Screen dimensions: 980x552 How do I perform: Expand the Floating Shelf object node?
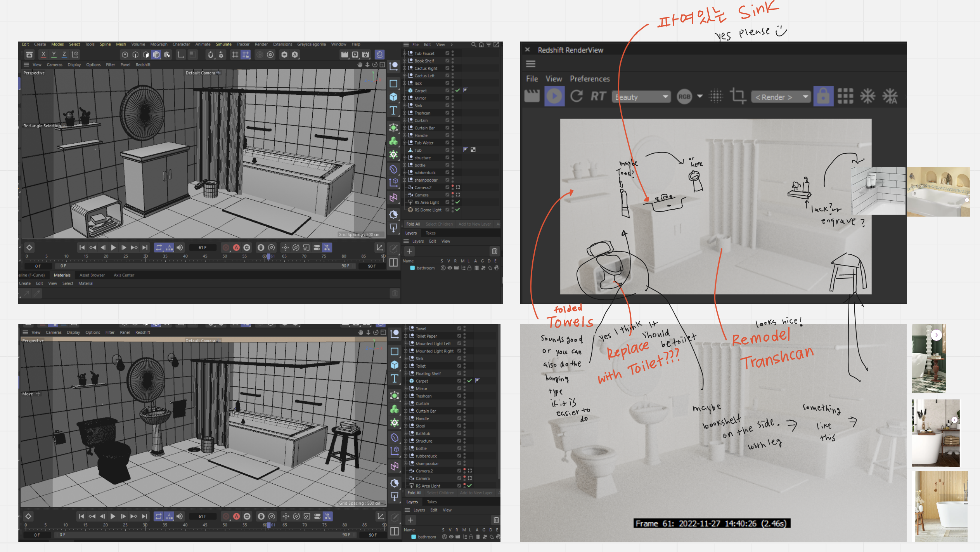[x=405, y=373]
